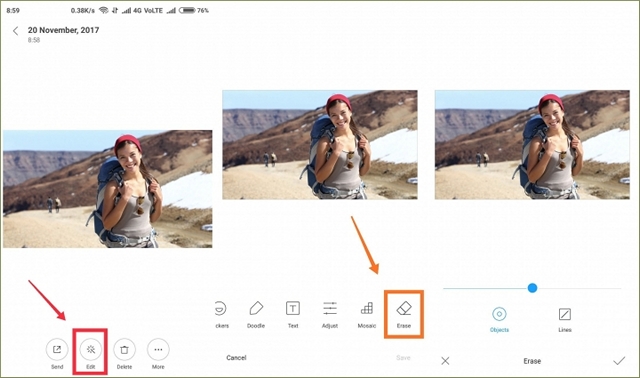Select the Doodle tool
Image resolution: width=640 pixels, height=378 pixels.
(x=256, y=314)
